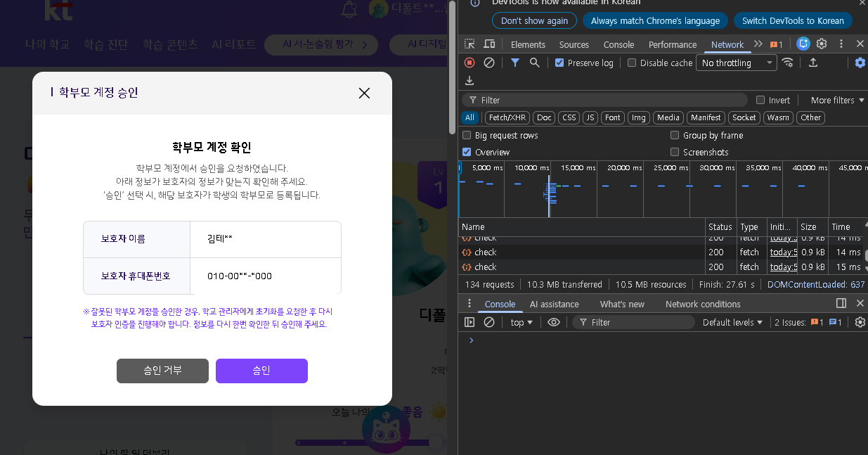Stop recording the network log
The height and width of the screenshot is (455, 868).
point(469,63)
